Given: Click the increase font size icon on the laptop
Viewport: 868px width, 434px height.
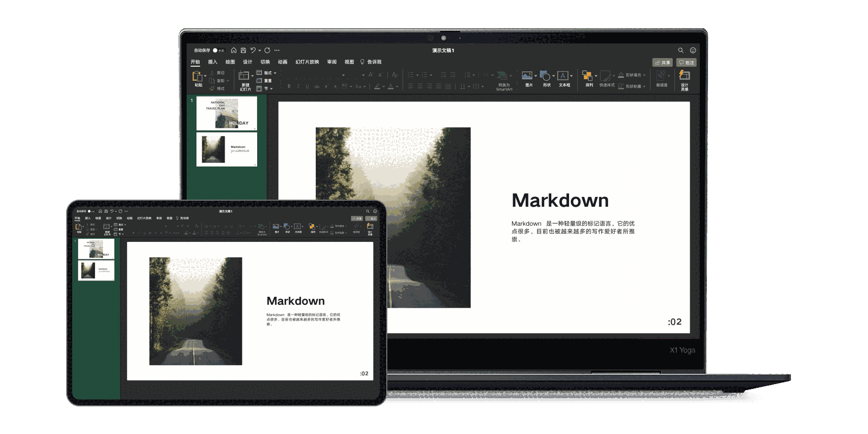Looking at the screenshot, I should (x=371, y=75).
